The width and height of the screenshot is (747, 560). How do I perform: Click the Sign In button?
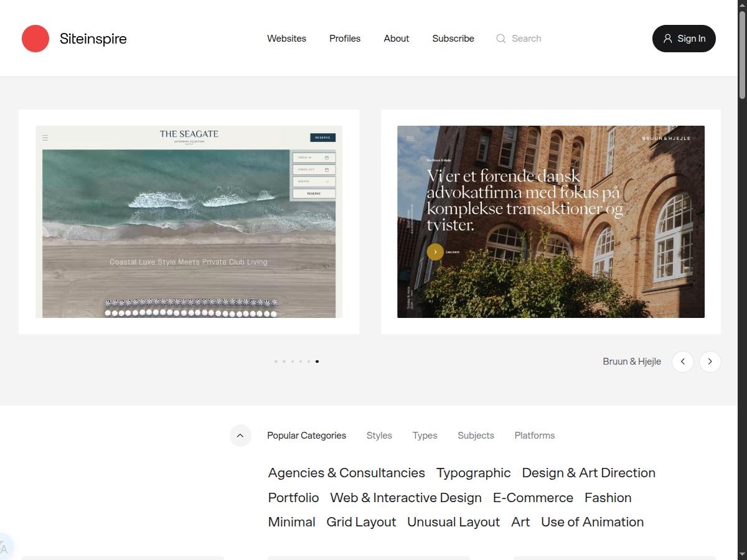point(684,38)
